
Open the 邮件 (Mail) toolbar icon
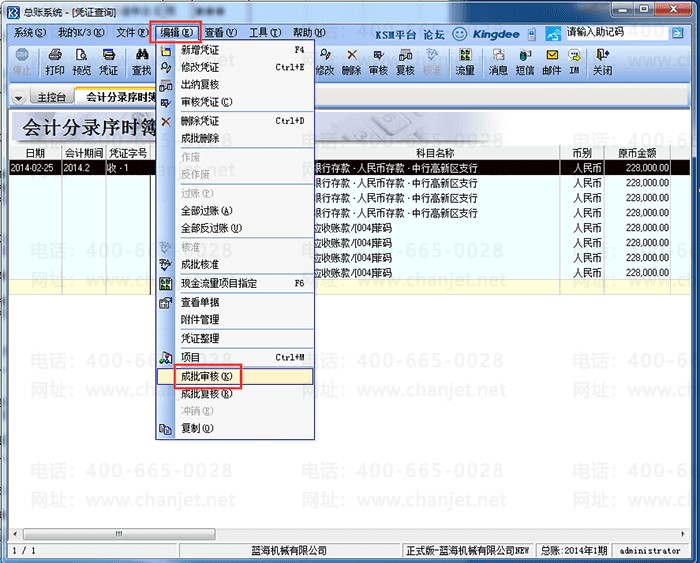tap(551, 63)
